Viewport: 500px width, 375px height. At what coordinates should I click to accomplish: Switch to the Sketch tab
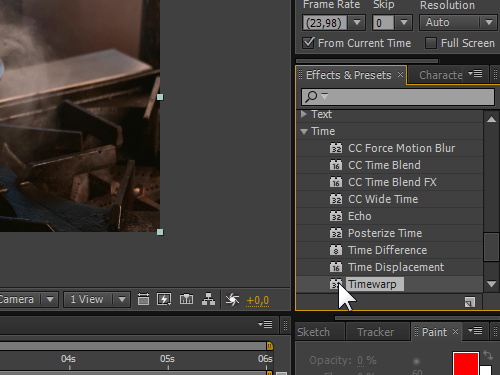coord(313,332)
